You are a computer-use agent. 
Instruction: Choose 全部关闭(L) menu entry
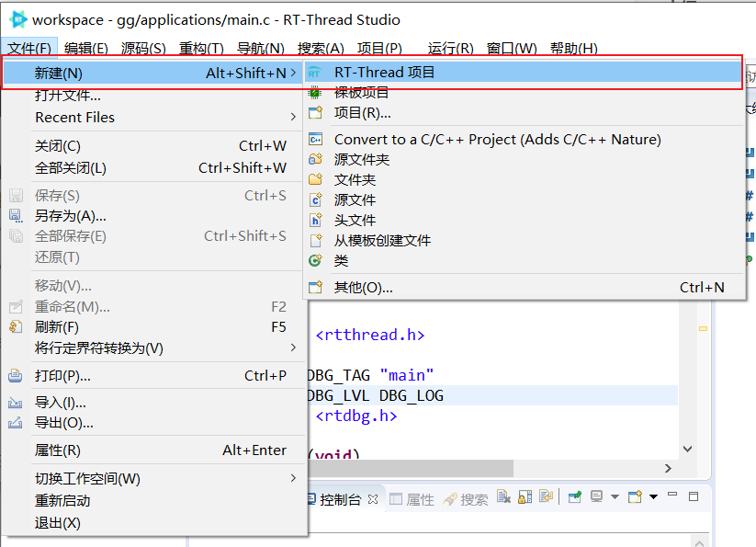tap(153, 168)
